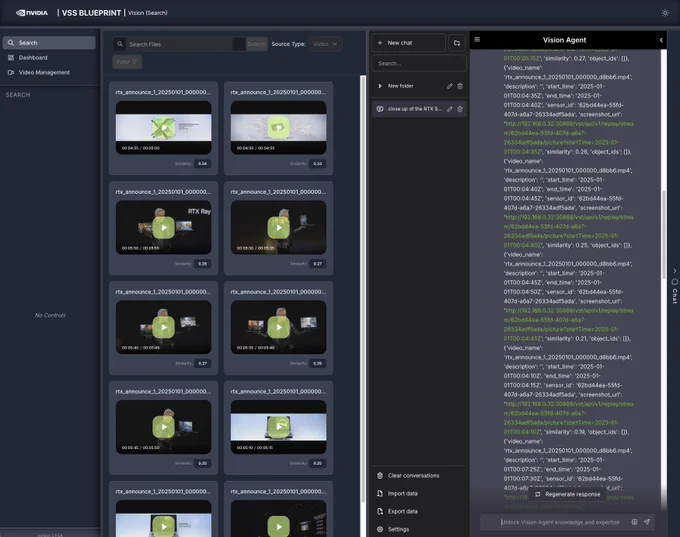Expand the New folder triangle
680x537 pixels.
(x=380, y=86)
